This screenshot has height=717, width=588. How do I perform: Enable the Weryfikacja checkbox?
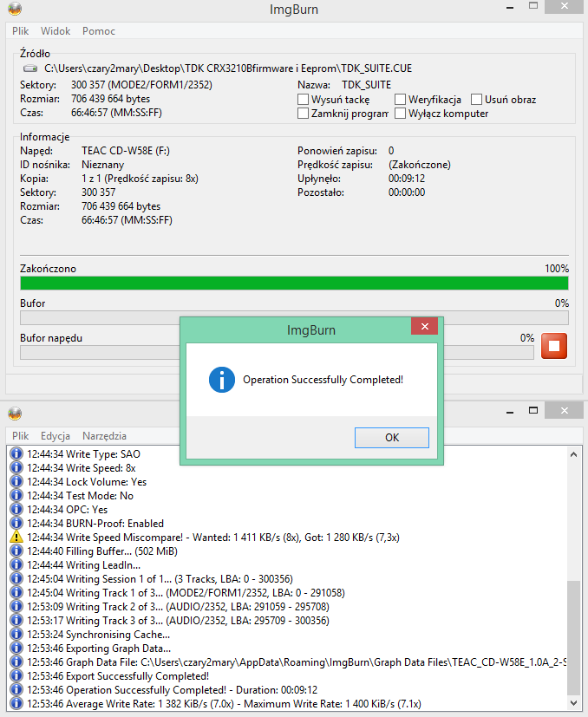pyautogui.click(x=400, y=99)
